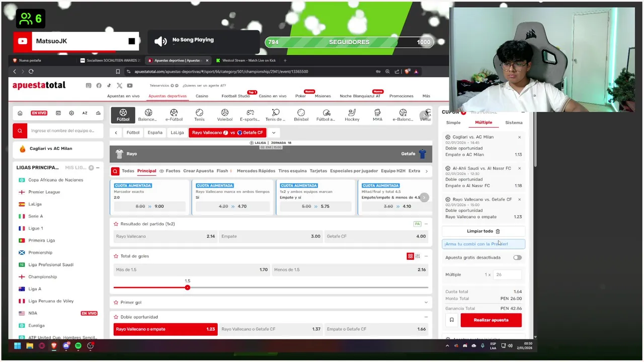Viewport: 644px width, 362px height.
Task: Pick Más de 1.5 at 1.70
Action: pos(192,270)
